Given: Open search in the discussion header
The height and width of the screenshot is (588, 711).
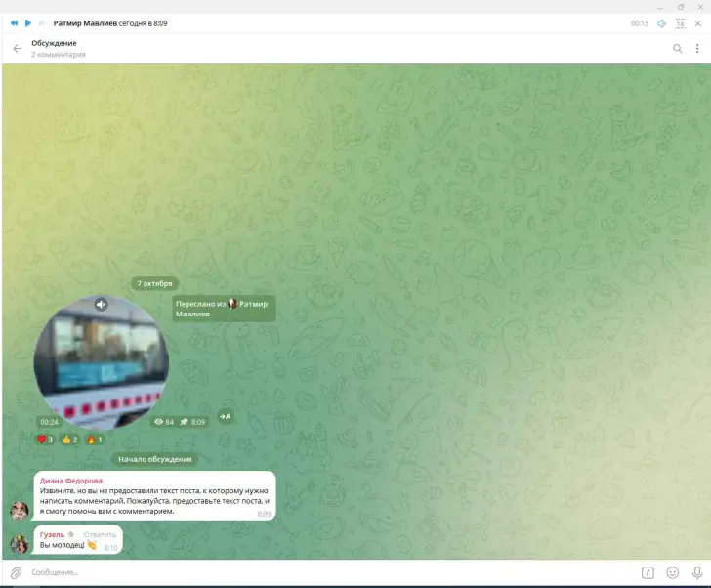Looking at the screenshot, I should click(x=677, y=49).
